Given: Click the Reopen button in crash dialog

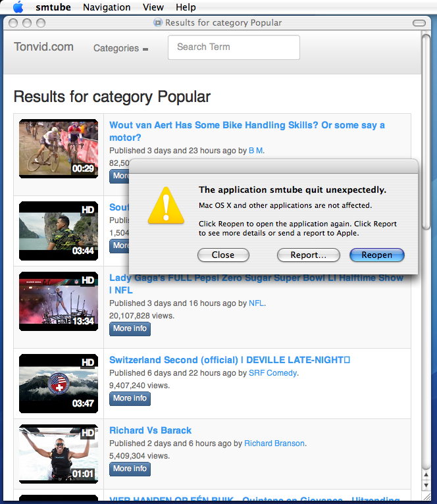Looking at the screenshot, I should pyautogui.click(x=377, y=255).
